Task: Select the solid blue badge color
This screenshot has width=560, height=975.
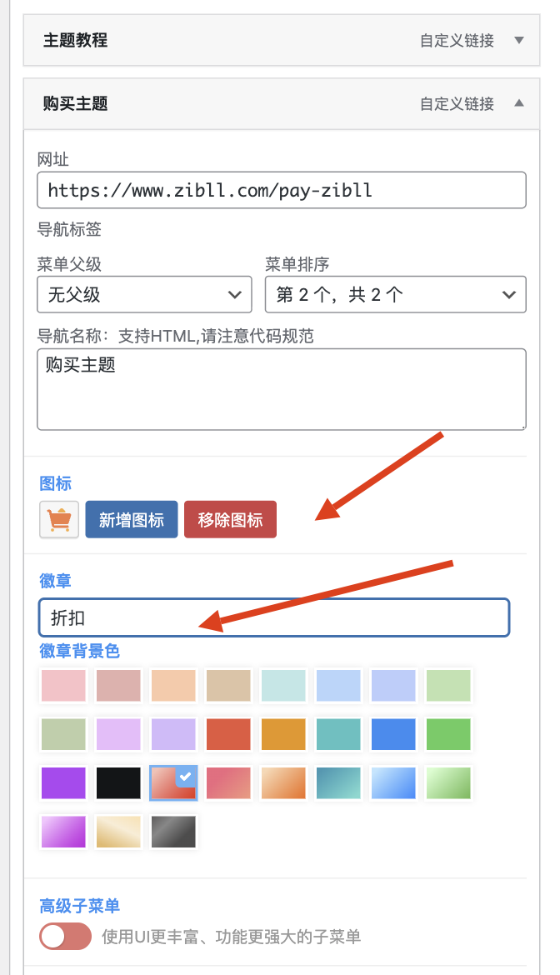Action: (x=392, y=734)
